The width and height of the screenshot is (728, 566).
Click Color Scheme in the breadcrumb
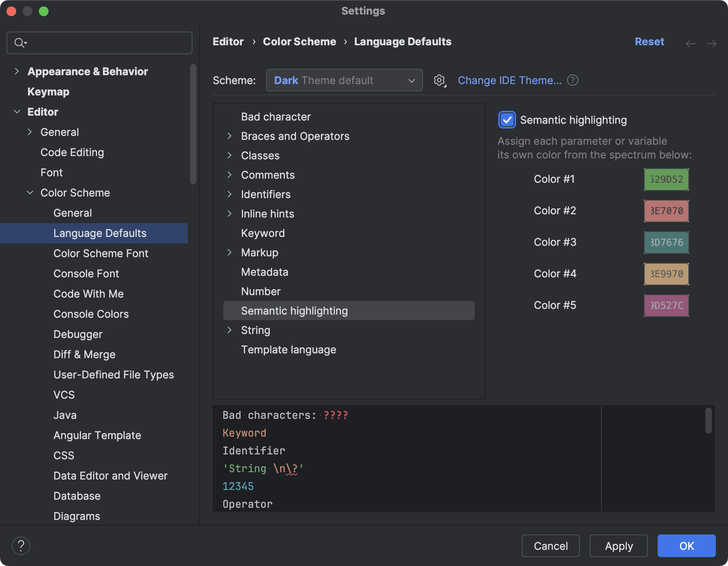click(x=299, y=41)
